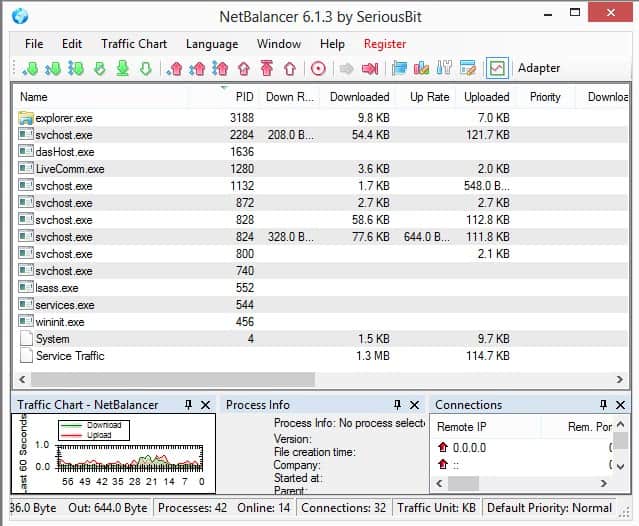639x526 pixels.
Task: Pin the Traffic Chart panel
Action: point(188,405)
